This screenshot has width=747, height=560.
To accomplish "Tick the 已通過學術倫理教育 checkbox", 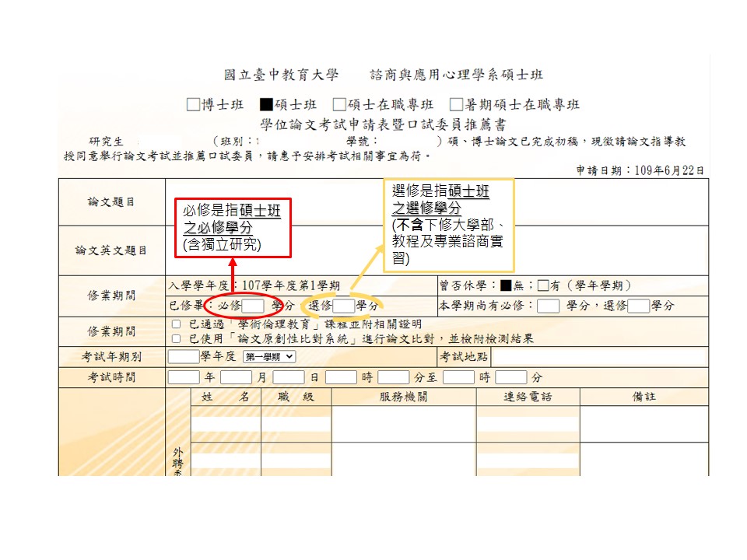I will (x=176, y=324).
